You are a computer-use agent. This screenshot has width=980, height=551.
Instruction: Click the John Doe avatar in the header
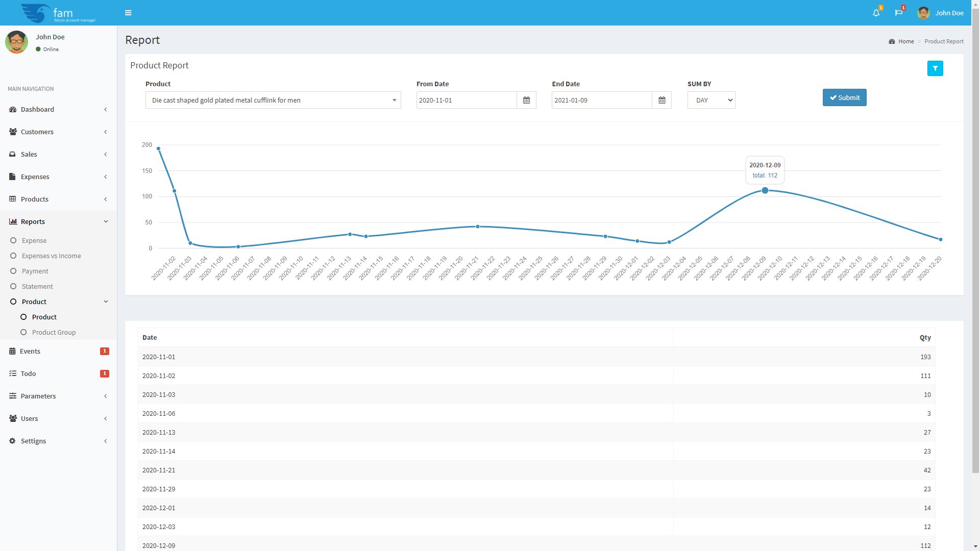[923, 13]
